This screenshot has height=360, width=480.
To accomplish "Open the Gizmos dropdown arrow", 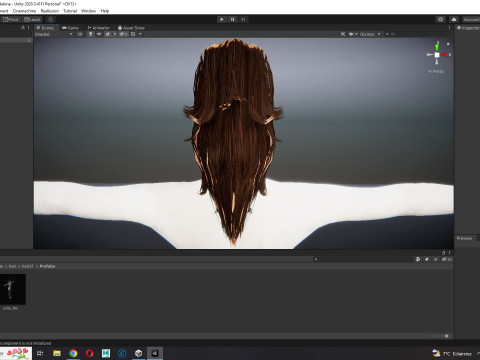I will tap(379, 34).
